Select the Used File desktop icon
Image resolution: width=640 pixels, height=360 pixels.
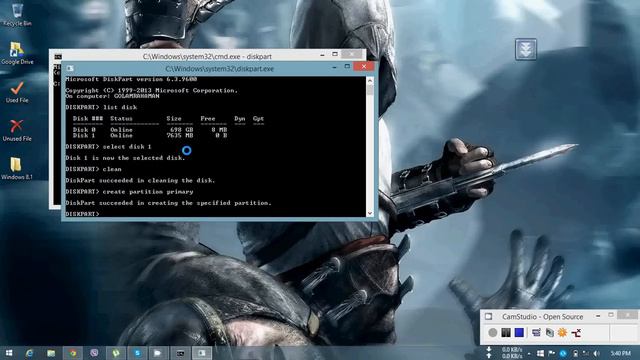[x=17, y=92]
